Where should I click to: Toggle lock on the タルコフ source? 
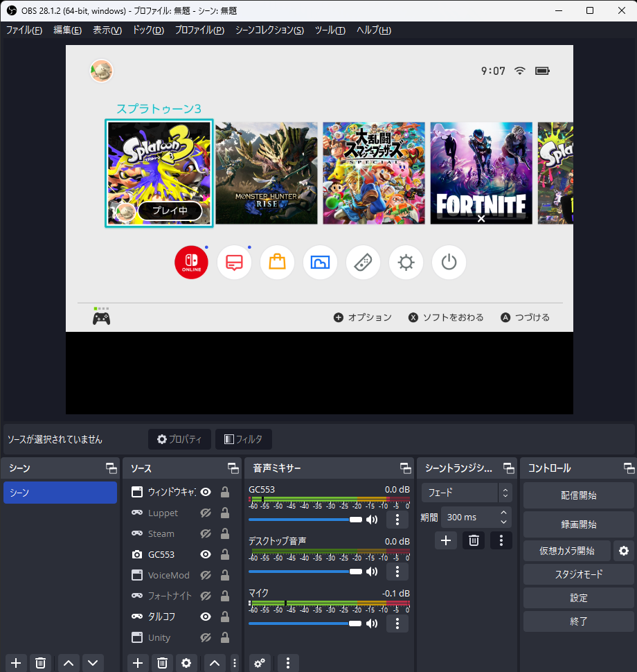pos(225,617)
